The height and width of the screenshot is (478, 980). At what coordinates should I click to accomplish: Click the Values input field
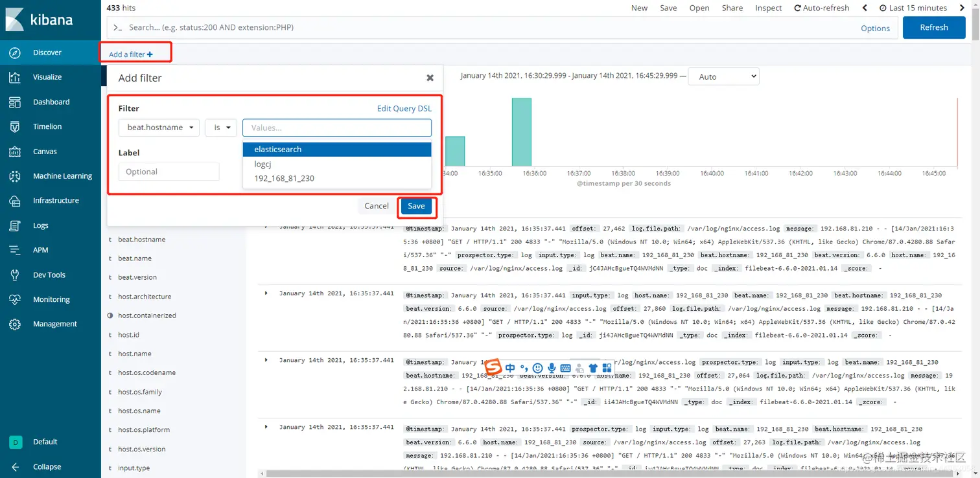pyautogui.click(x=337, y=128)
